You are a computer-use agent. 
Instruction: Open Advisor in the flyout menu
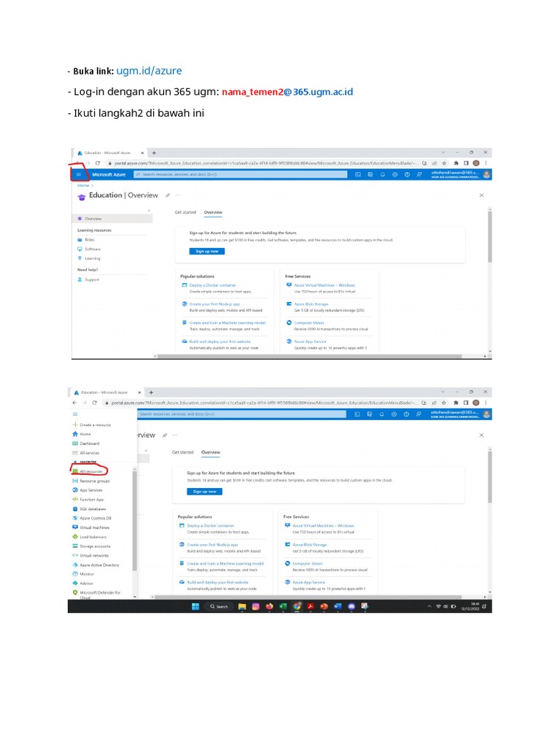[x=86, y=583]
